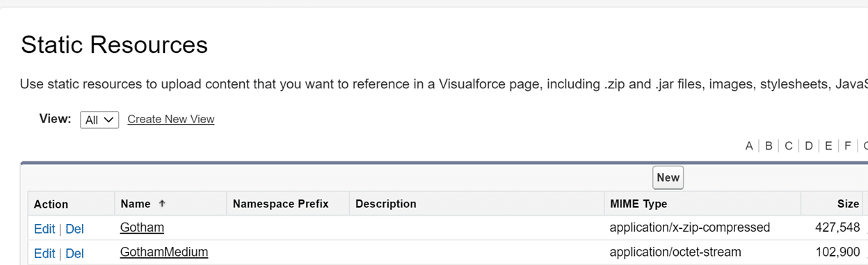Edit the Gotham static resource

pyautogui.click(x=45, y=228)
